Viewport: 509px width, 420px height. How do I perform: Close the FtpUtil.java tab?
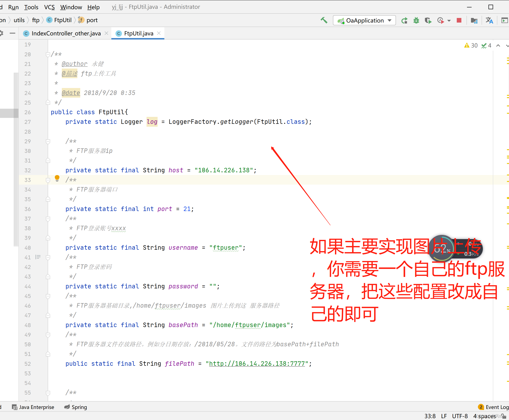click(159, 33)
